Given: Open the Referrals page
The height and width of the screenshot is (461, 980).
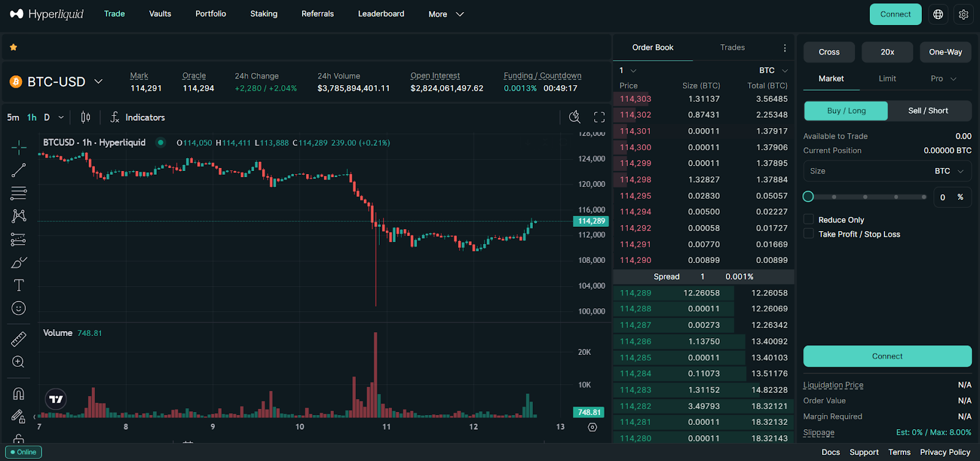Looking at the screenshot, I should click(317, 13).
